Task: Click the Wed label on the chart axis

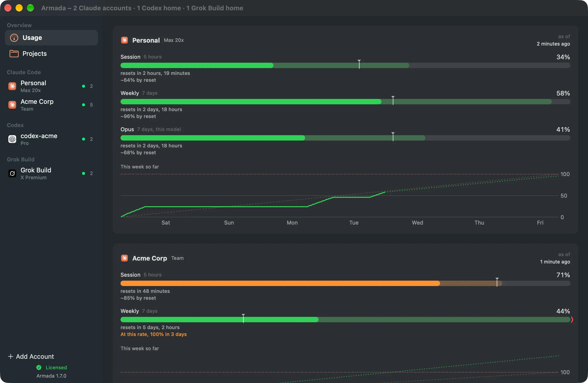Action: [417, 223]
